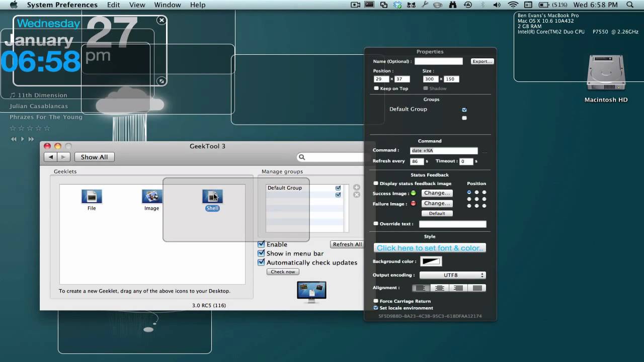Choose left alignment icon
This screenshot has height=362, width=644.
pyautogui.click(x=421, y=288)
